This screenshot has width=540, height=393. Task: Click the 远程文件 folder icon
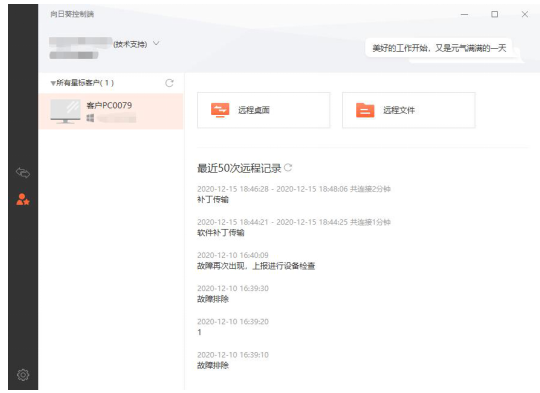[x=365, y=110]
